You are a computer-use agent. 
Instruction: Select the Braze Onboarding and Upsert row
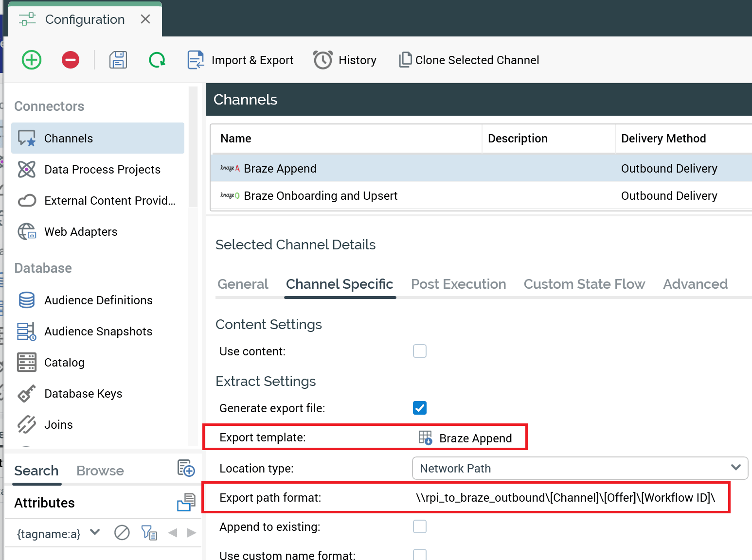321,195
